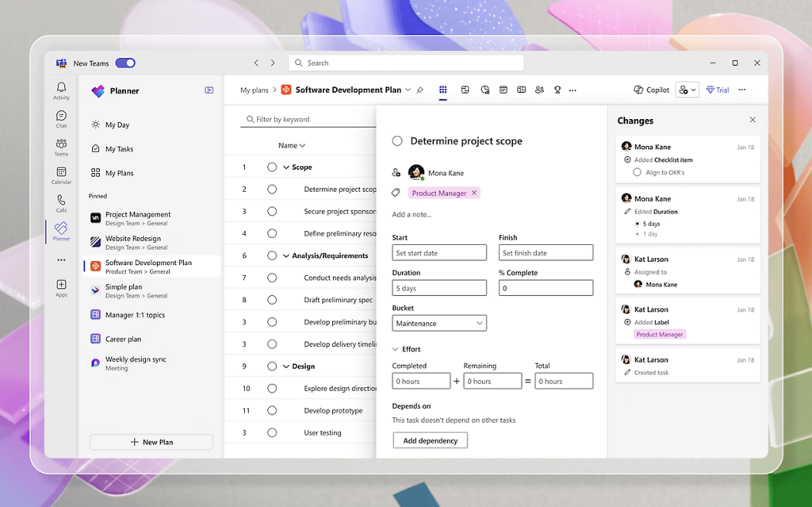Open the Career plan item
This screenshot has width=812, height=507.
(151, 339)
